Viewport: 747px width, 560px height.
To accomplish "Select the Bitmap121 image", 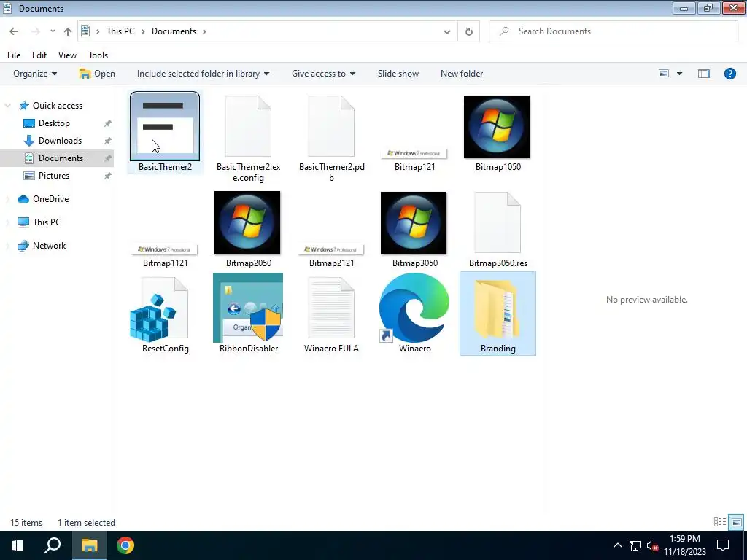I will click(x=414, y=159).
